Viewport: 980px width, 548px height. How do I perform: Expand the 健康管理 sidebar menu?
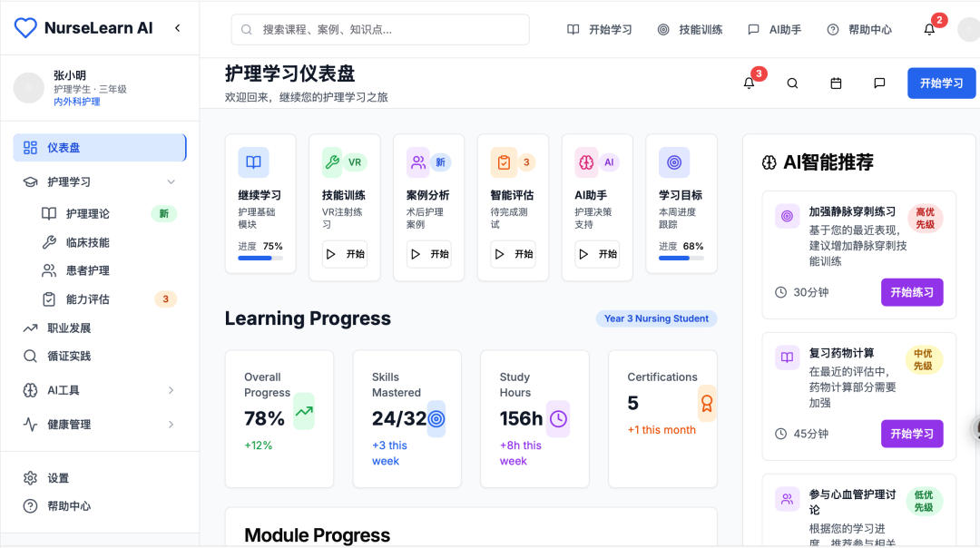pyautogui.click(x=171, y=424)
